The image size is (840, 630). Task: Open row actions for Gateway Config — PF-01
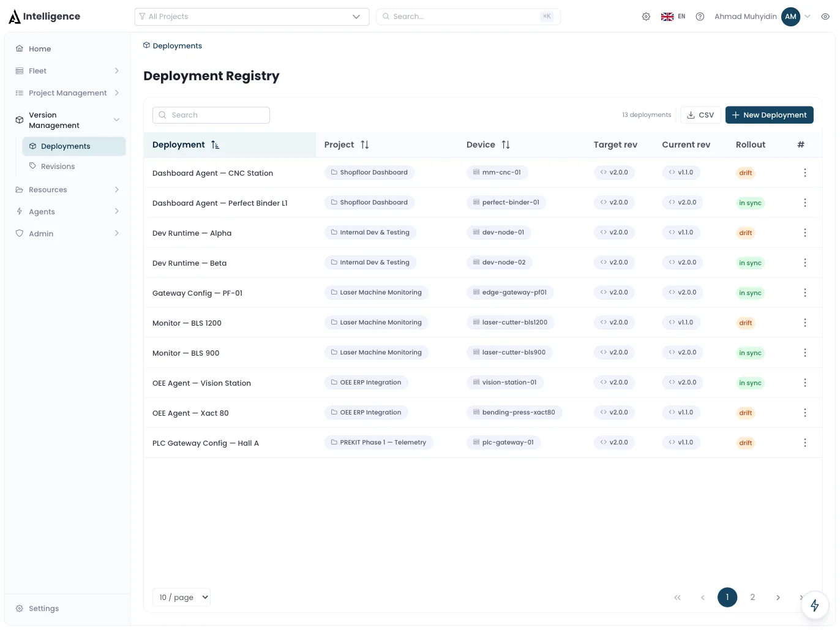805,293
